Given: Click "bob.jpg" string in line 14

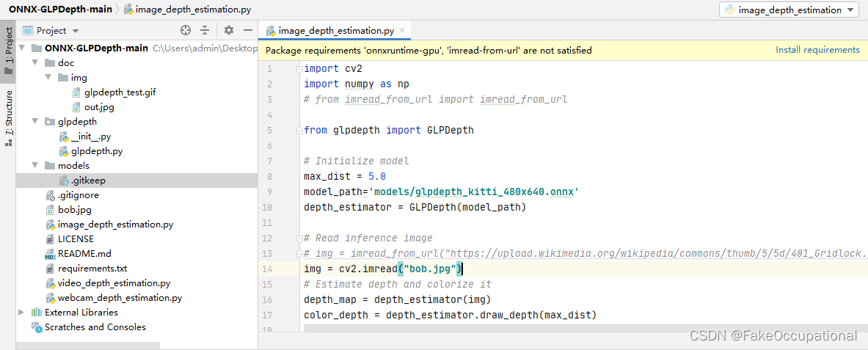Looking at the screenshot, I should [429, 269].
